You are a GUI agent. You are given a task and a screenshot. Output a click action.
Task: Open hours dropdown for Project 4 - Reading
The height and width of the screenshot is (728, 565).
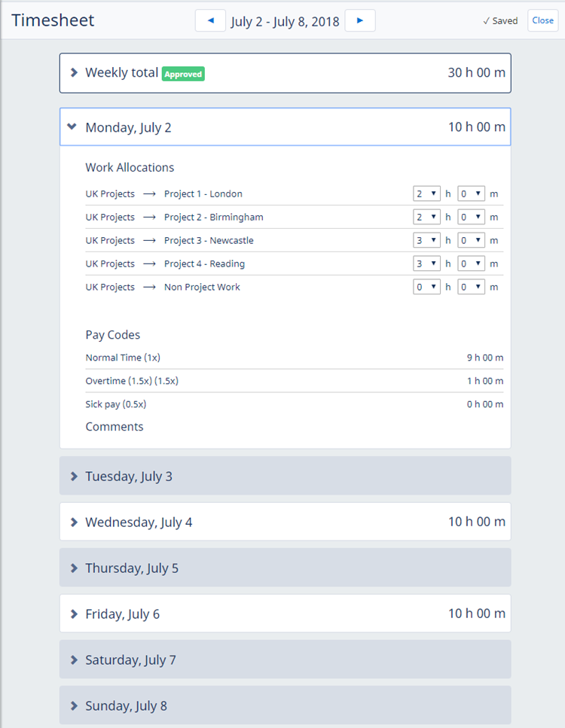(x=426, y=263)
